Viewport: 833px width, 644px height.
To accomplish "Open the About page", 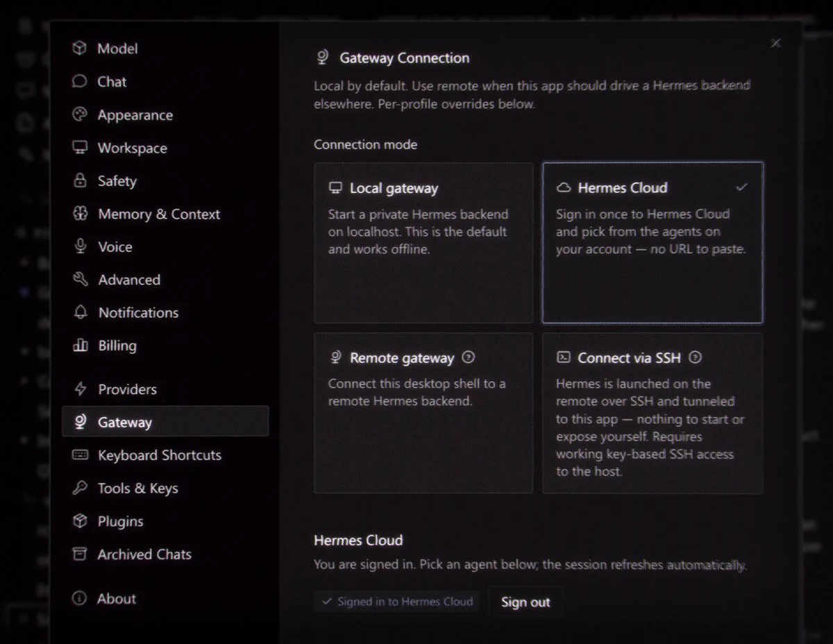I will click(165, 598).
